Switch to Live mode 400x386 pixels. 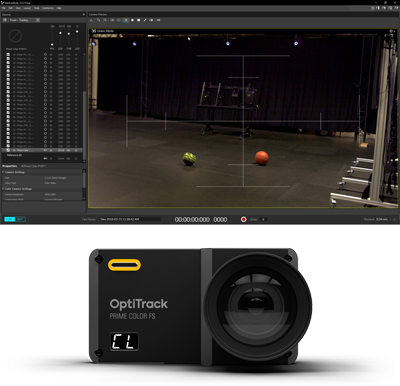pos(10,219)
